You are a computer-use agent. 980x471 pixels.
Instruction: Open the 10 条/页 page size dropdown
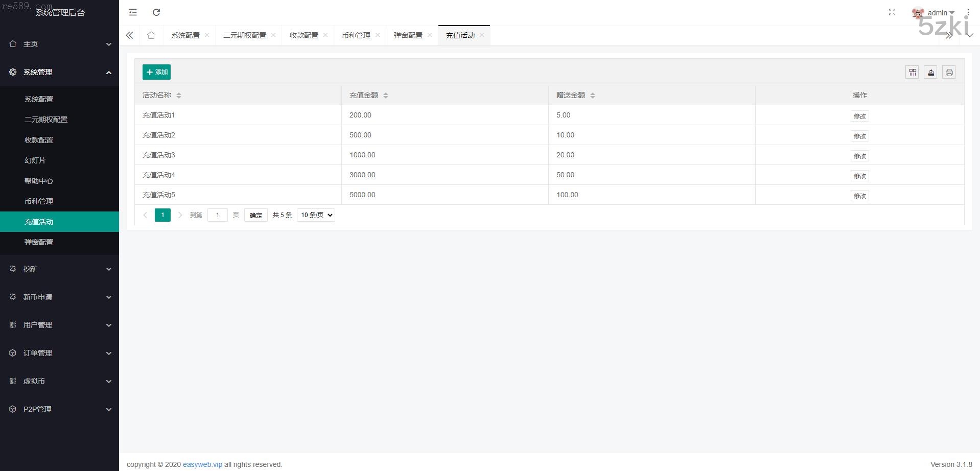click(316, 215)
